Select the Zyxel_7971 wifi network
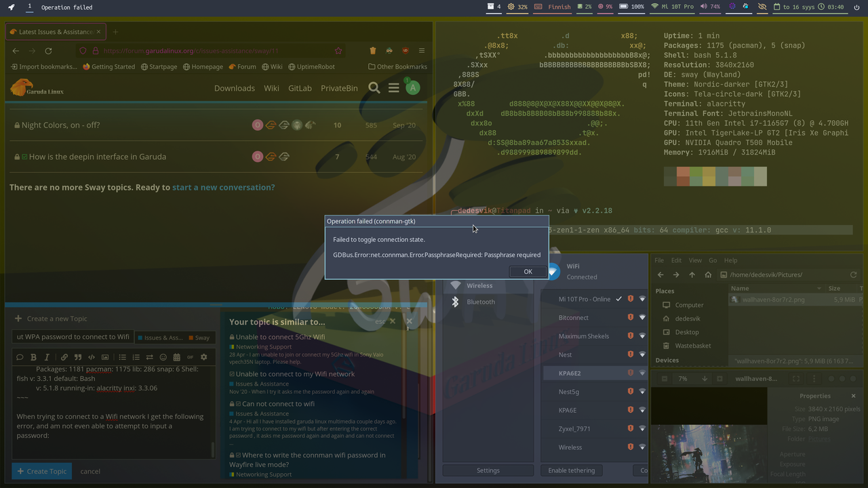Screen dimensions: 868x488 (593, 428)
